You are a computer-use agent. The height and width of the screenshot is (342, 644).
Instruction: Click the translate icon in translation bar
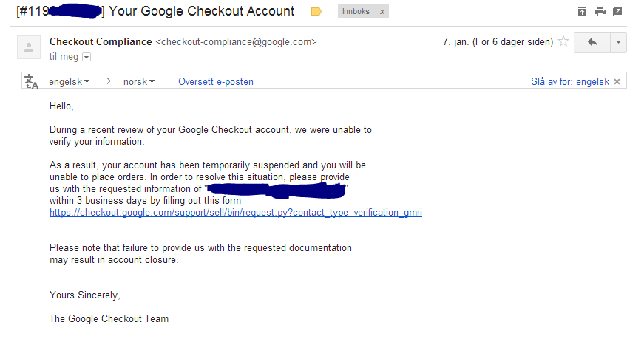(32, 81)
